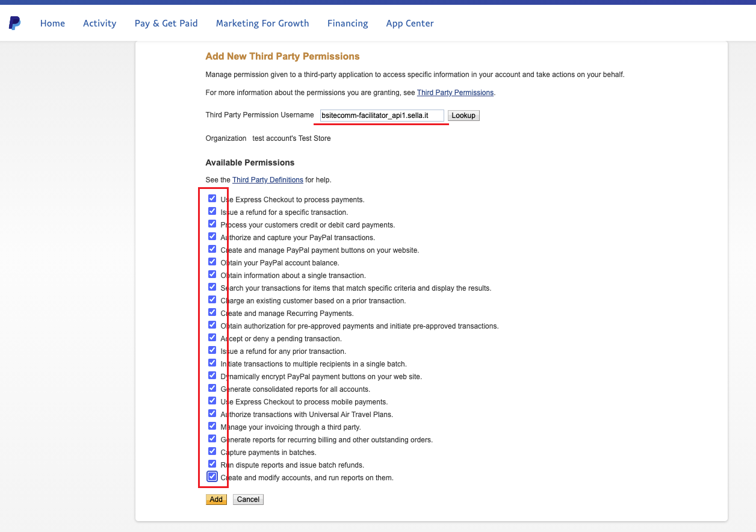Screen dimensions: 756x532
Task: Open the Home menu
Action: pyautogui.click(x=52, y=23)
